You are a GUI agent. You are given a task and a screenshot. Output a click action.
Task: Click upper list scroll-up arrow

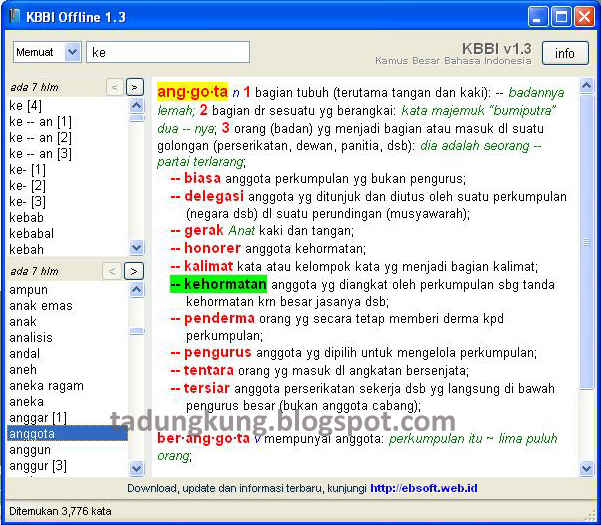(136, 105)
